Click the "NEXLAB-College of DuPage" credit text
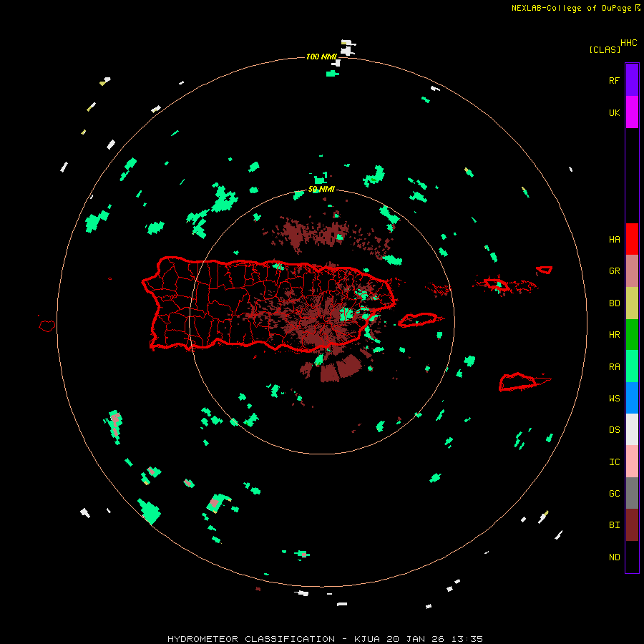The height and width of the screenshot is (644, 644). click(572, 8)
